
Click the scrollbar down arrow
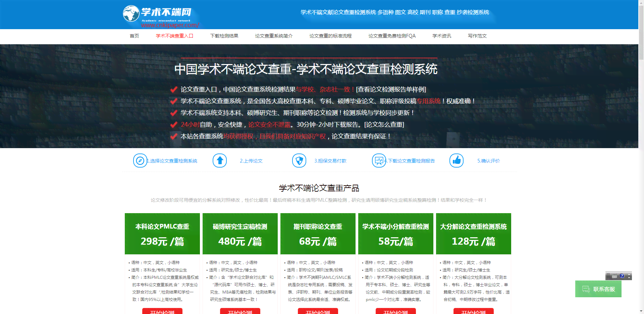tap(641, 311)
